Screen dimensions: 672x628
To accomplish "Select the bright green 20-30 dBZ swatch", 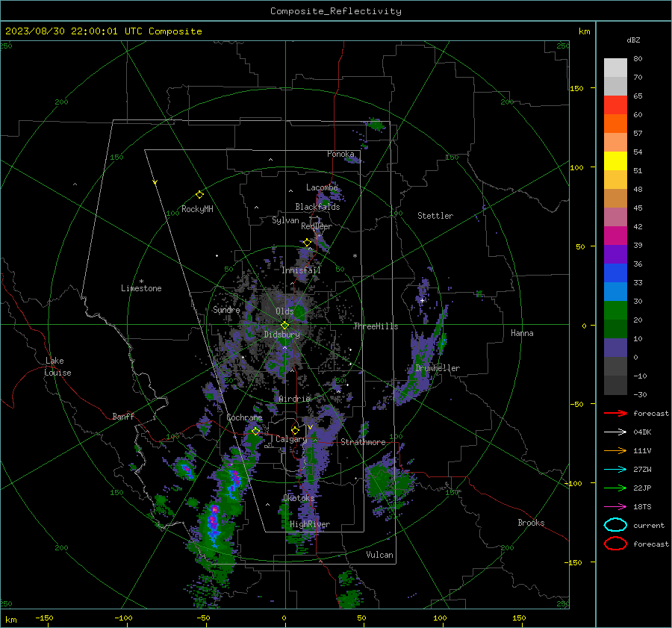I will [x=615, y=311].
